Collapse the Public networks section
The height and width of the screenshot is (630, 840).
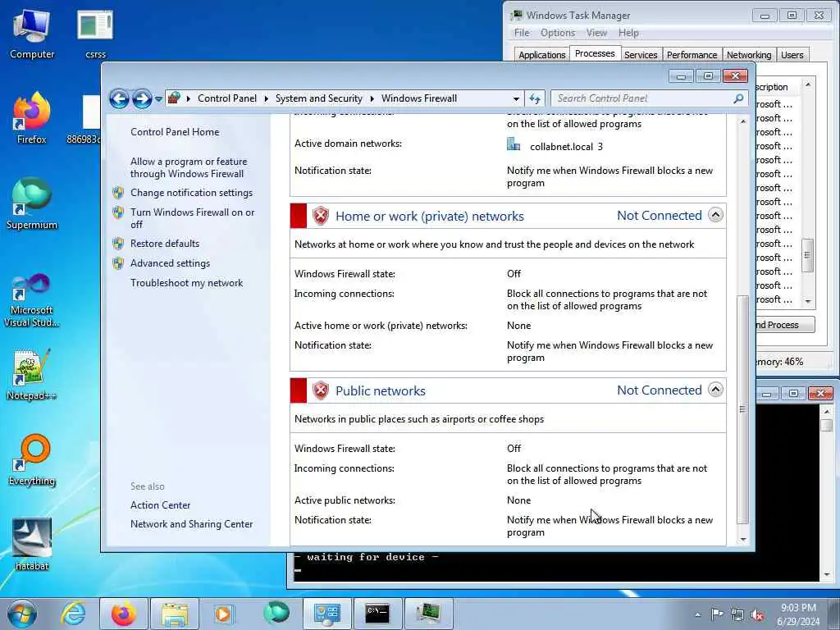[x=715, y=390]
